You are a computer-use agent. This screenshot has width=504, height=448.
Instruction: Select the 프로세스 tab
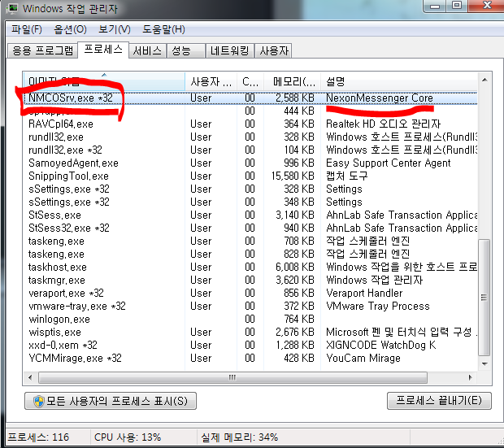click(103, 50)
